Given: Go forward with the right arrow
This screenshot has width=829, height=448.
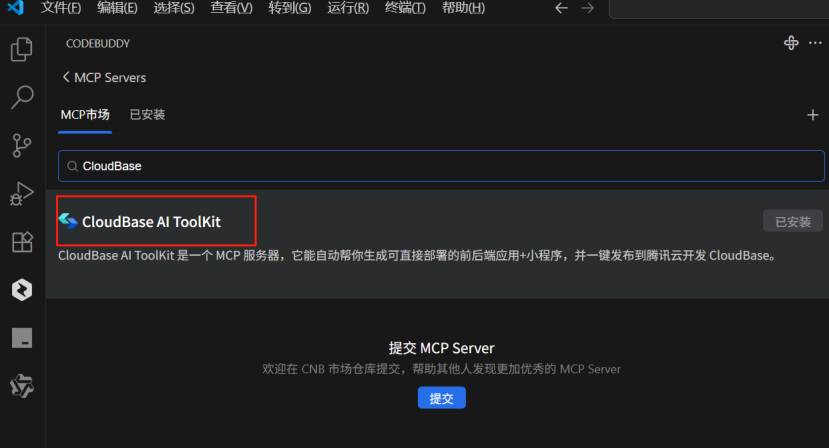Looking at the screenshot, I should click(x=587, y=8).
